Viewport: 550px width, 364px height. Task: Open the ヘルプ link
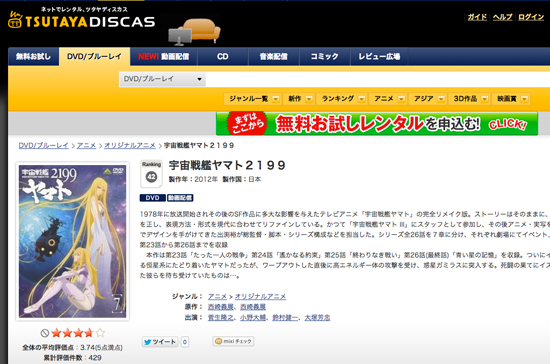[x=502, y=17]
